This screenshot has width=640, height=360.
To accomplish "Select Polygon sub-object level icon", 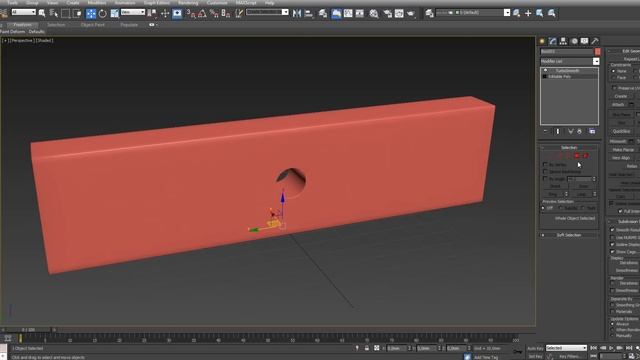I will point(577,156).
